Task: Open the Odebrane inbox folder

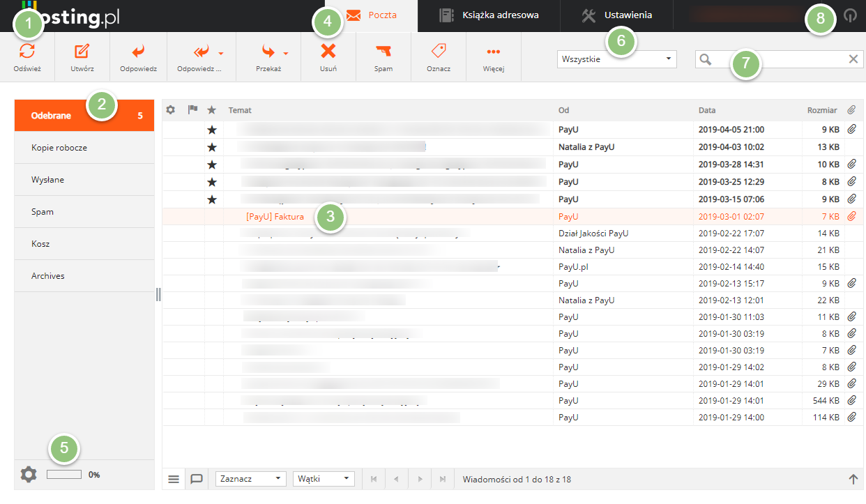Action: pyautogui.click(x=84, y=116)
